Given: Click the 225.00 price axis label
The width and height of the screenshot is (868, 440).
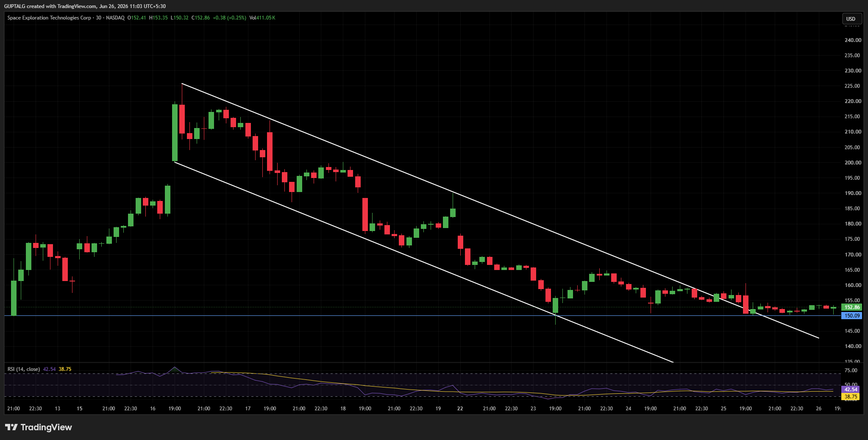Looking at the screenshot, I should pyautogui.click(x=853, y=86).
